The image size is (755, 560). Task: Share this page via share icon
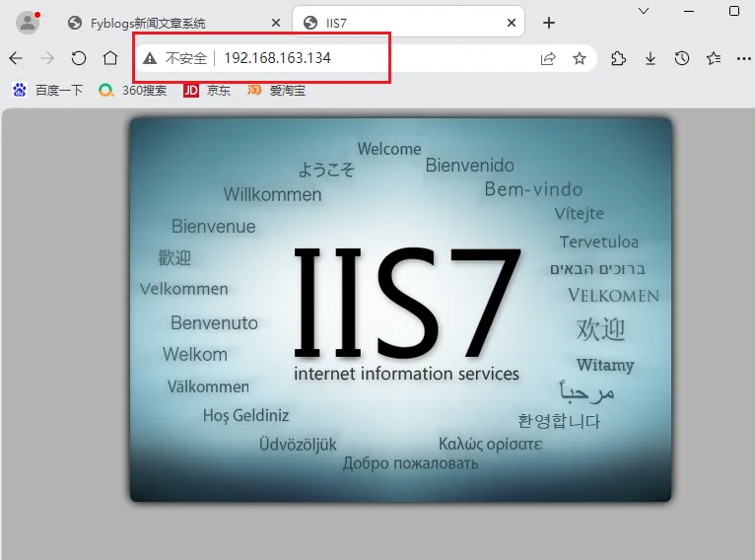[548, 59]
